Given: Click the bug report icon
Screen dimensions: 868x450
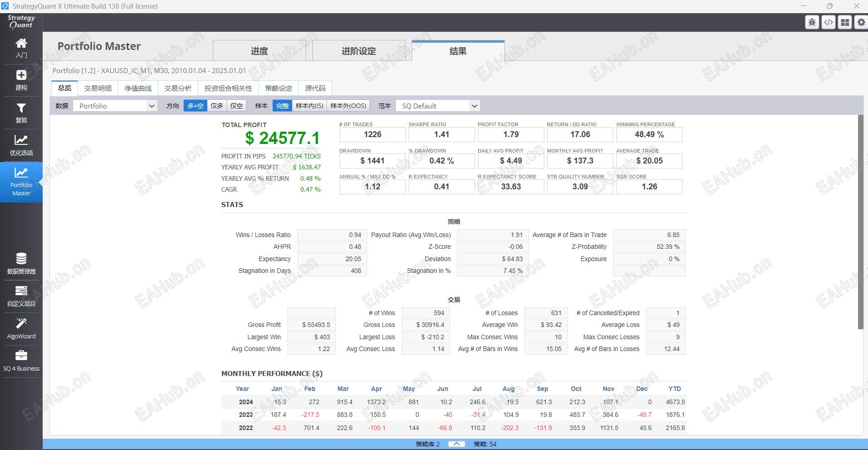Looking at the screenshot, I should (x=812, y=22).
